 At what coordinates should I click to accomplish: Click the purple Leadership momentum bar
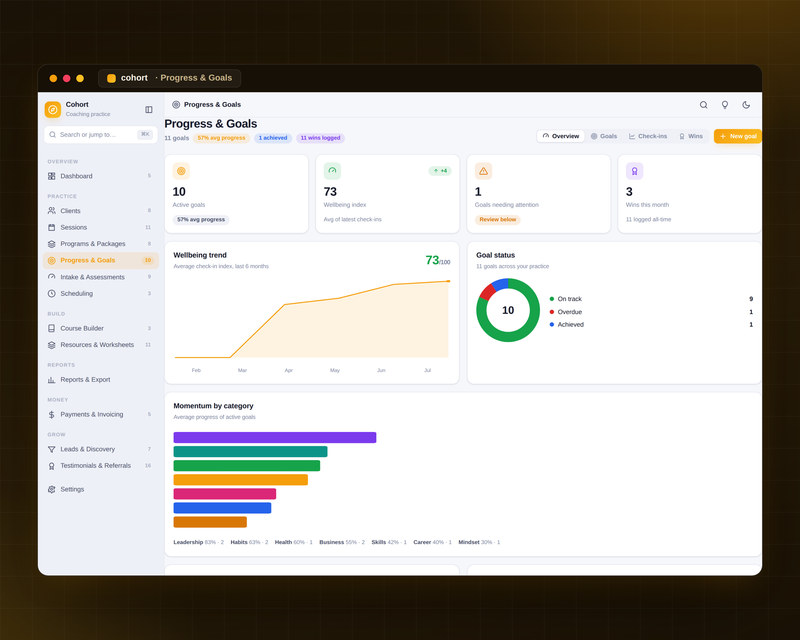pyautogui.click(x=274, y=437)
